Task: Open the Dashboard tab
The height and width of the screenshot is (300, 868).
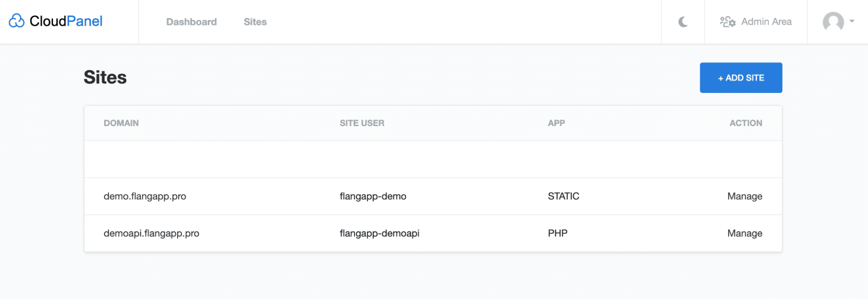Action: click(191, 22)
